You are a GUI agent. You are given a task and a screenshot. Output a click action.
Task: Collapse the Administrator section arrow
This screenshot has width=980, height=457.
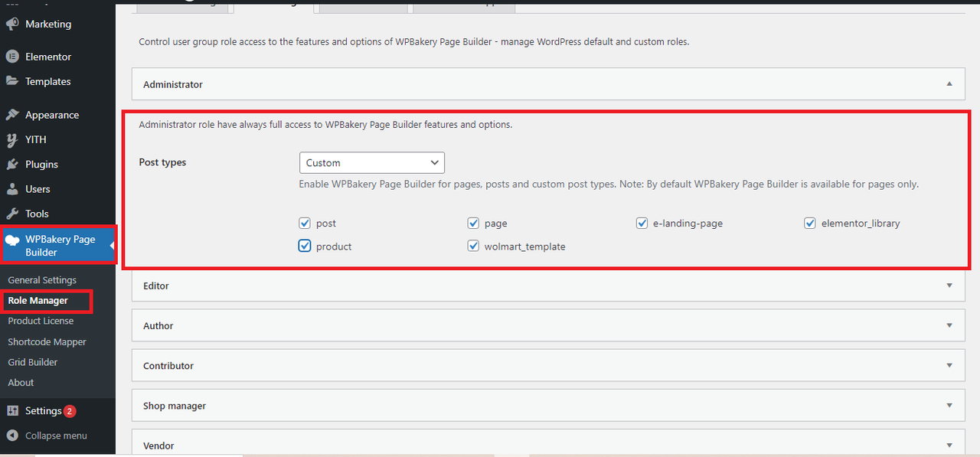[949, 84]
